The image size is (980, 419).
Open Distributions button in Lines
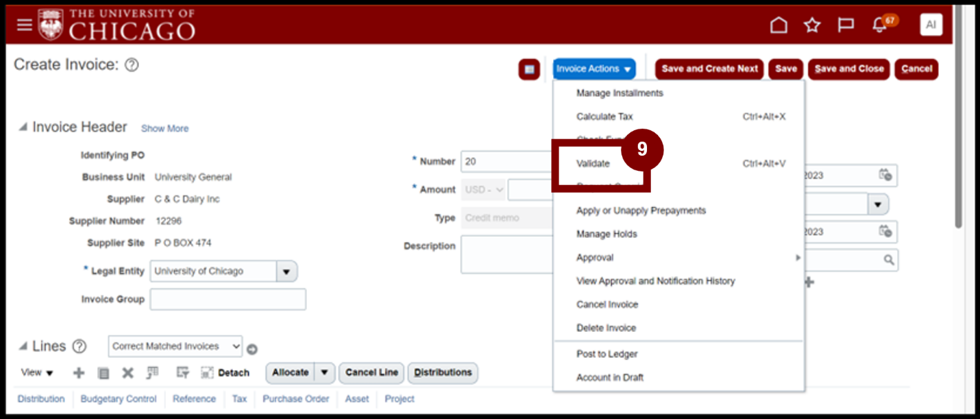point(443,373)
